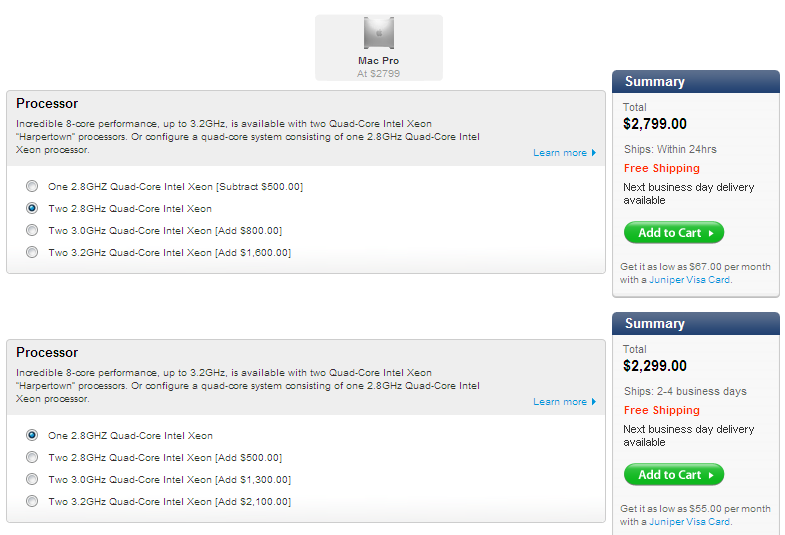Choose Two 3.0GHz Quad-Core [Add $800.00]
Viewport: 785px width, 535px height.
[x=32, y=230]
